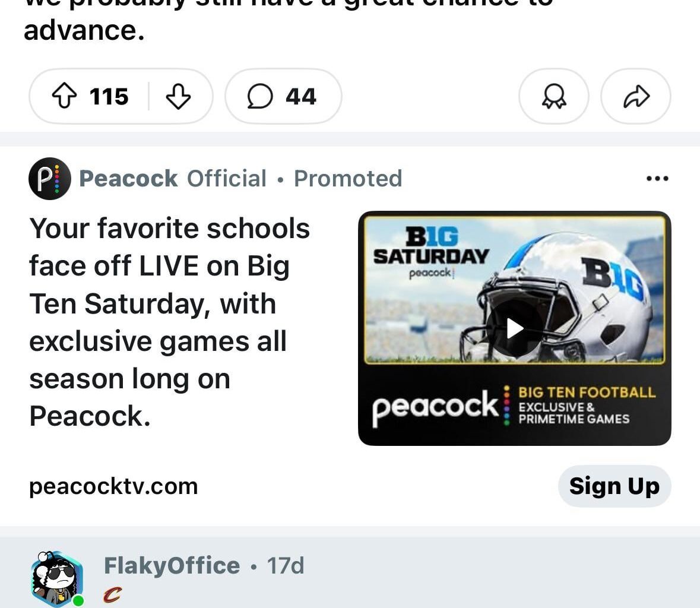Viewport: 700px width, 608px height.
Task: Tap the Peacock profile avatar
Action: click(x=49, y=179)
